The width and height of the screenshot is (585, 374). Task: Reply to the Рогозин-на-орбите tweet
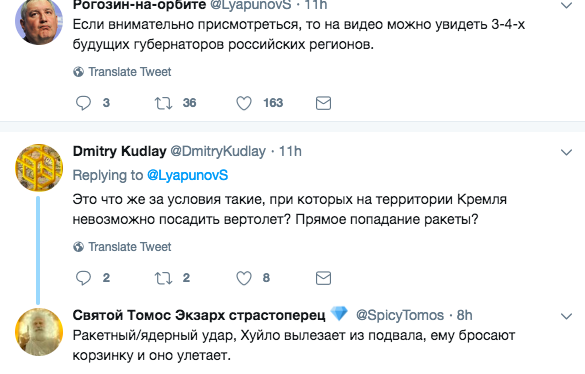[83, 103]
